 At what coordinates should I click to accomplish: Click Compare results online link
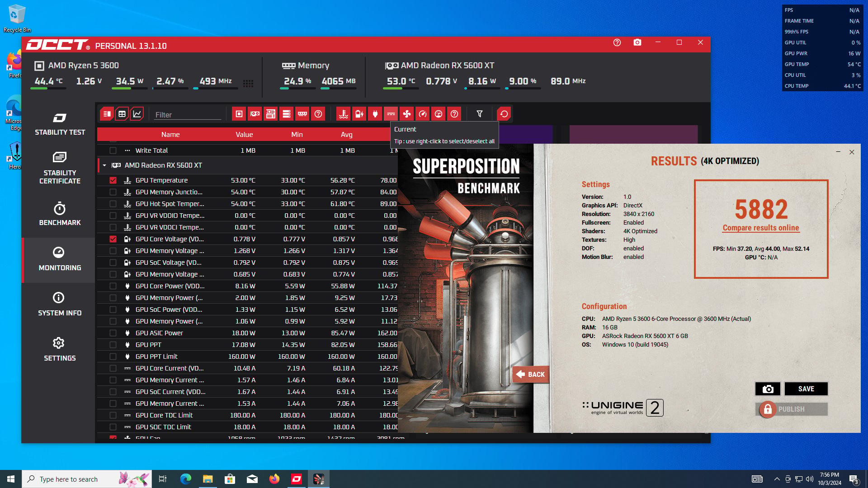tap(761, 228)
